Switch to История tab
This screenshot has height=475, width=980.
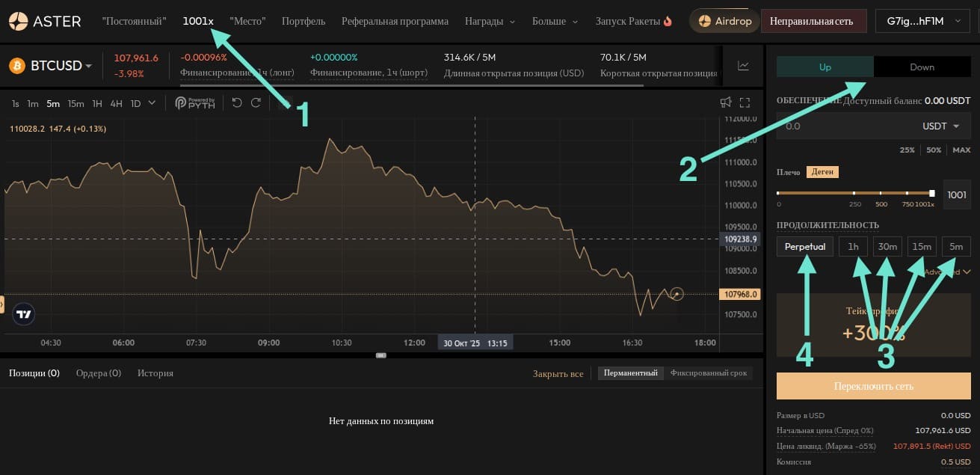[x=155, y=373]
